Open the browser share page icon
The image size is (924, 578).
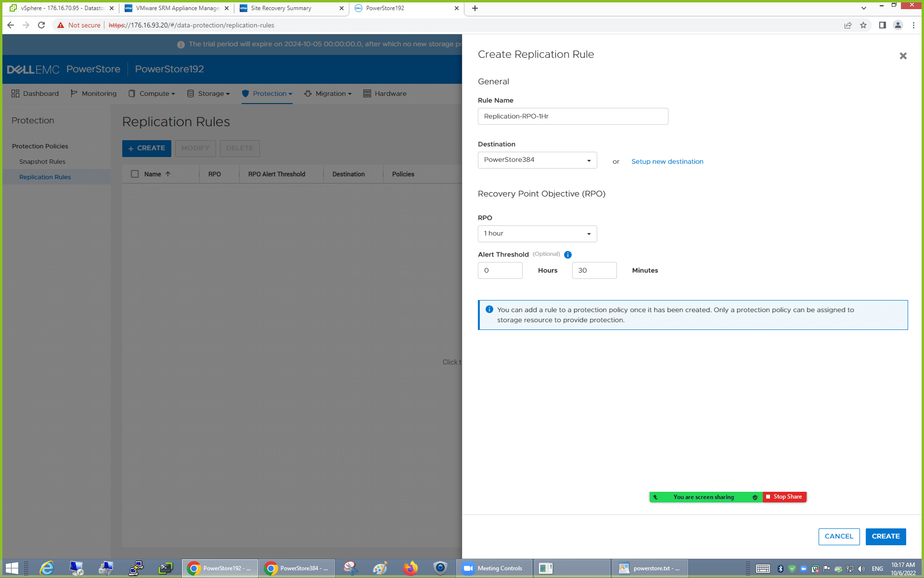point(848,25)
